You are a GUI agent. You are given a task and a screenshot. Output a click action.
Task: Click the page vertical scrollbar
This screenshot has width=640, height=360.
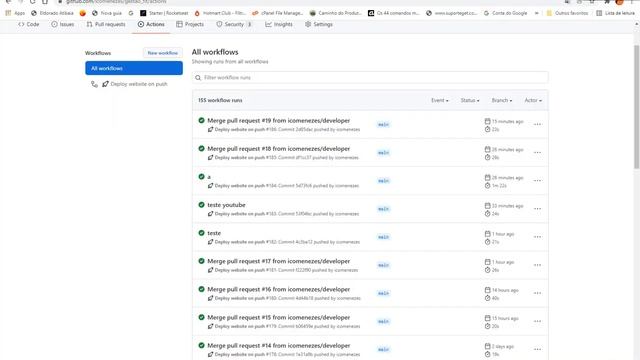(x=636, y=106)
